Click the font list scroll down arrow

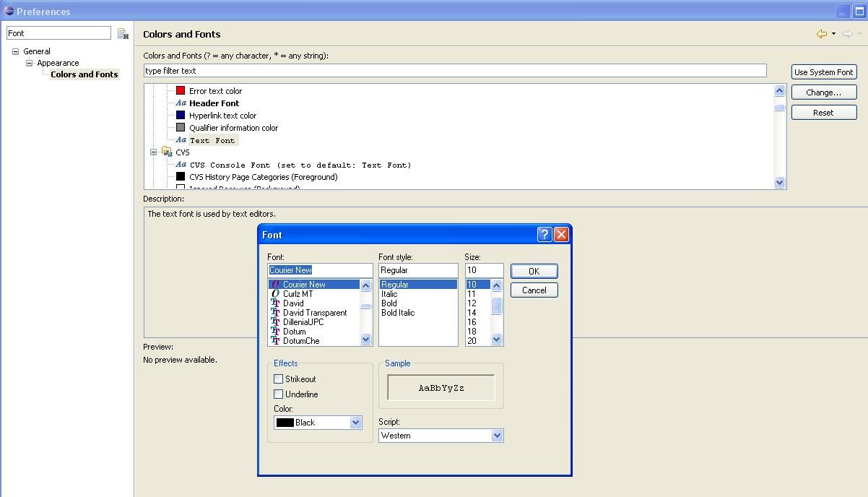click(x=365, y=339)
